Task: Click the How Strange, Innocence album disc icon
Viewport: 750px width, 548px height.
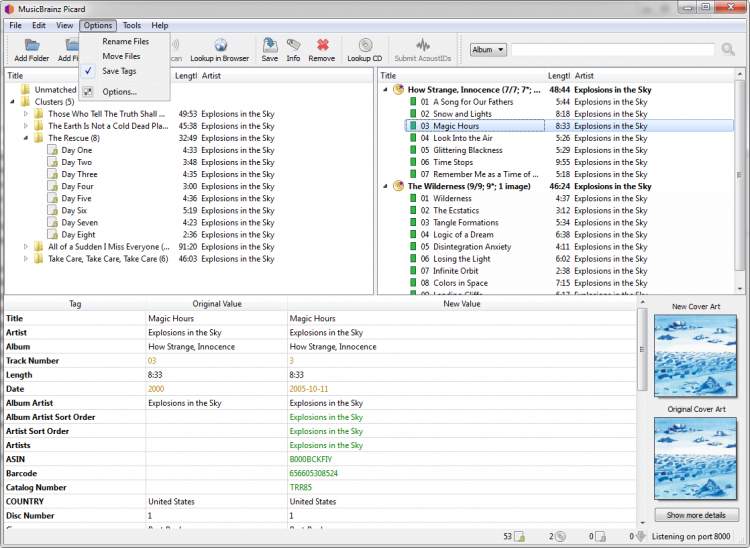Action: point(398,89)
